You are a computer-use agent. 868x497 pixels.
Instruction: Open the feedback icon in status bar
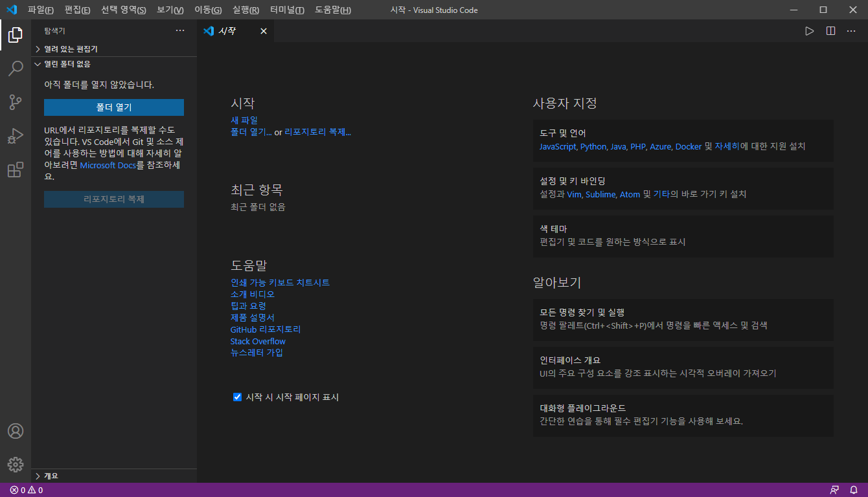pyautogui.click(x=834, y=490)
